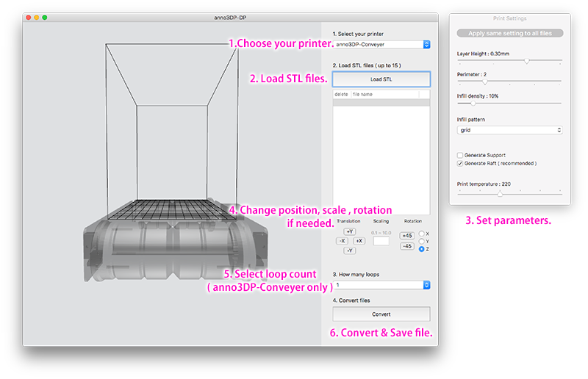Click the Layer Height slider handle
This screenshot has width=588, height=379.
click(527, 61)
